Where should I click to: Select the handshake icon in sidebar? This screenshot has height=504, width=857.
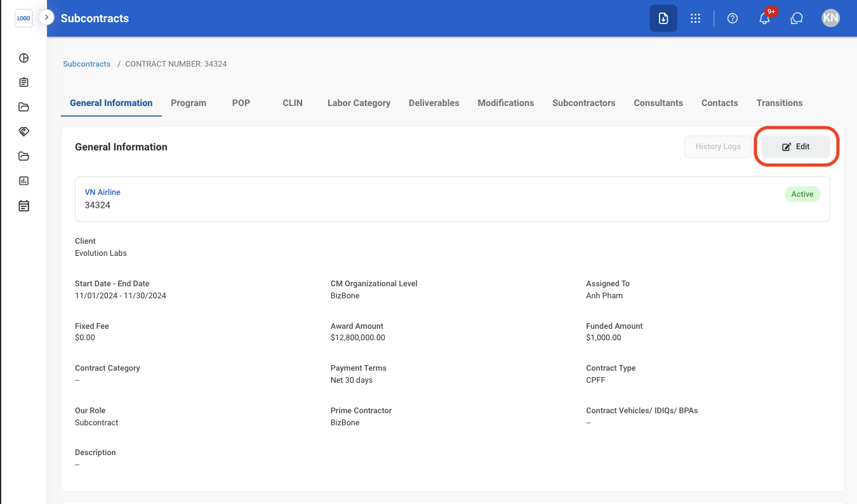[x=23, y=131]
